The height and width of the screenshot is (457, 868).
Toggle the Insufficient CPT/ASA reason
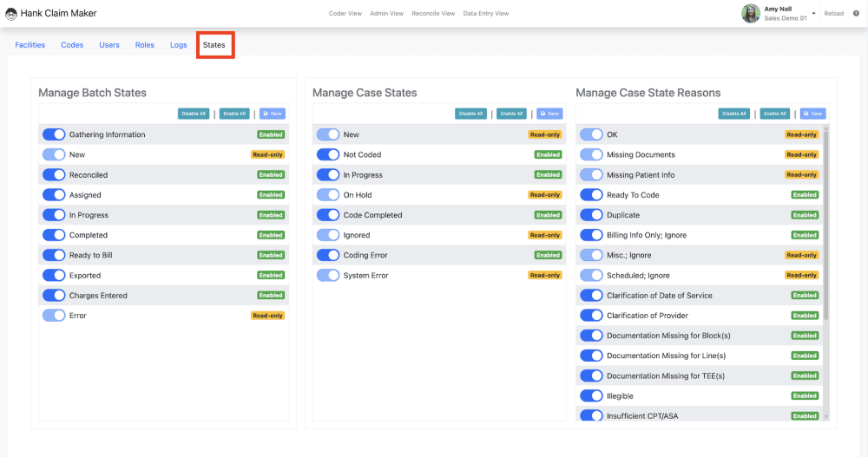tap(591, 415)
